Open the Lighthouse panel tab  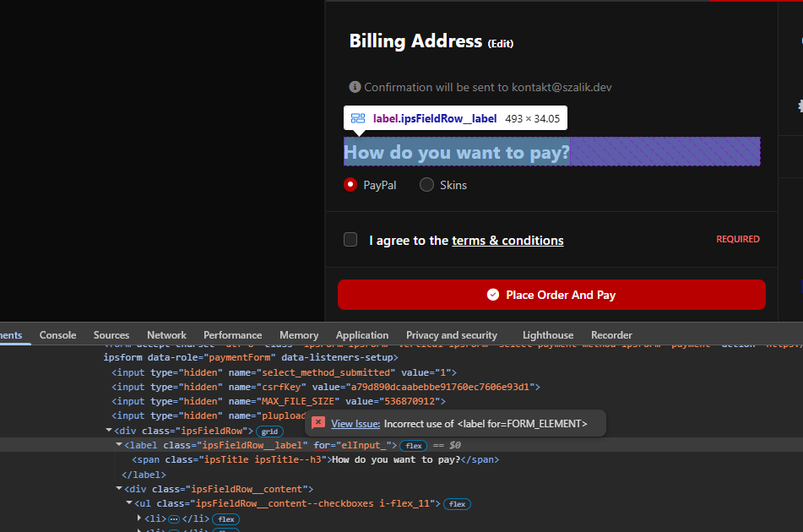(x=547, y=335)
